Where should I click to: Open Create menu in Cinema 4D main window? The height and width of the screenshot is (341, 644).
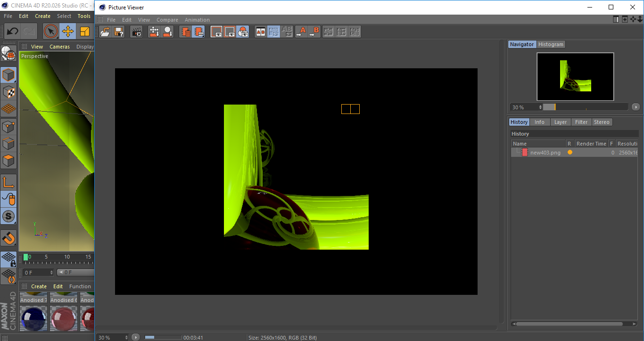click(x=42, y=16)
